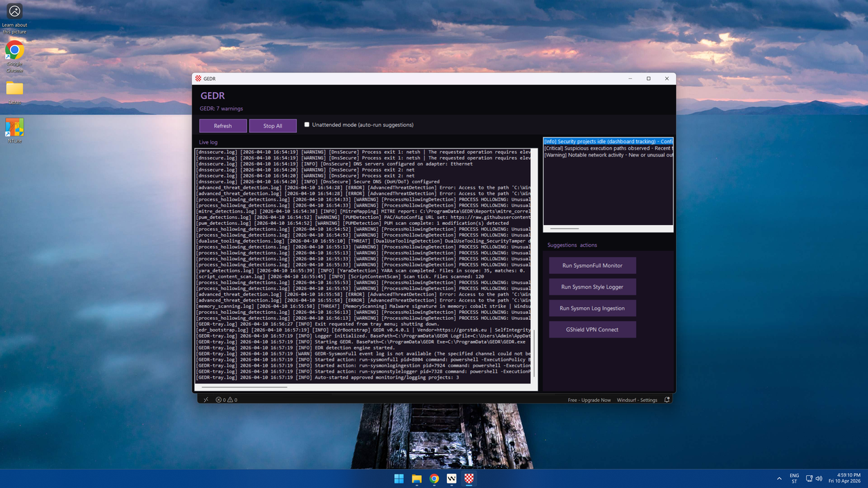This screenshot has height=488, width=868.
Task: Open File Explorer from taskbar
Action: tap(416, 479)
